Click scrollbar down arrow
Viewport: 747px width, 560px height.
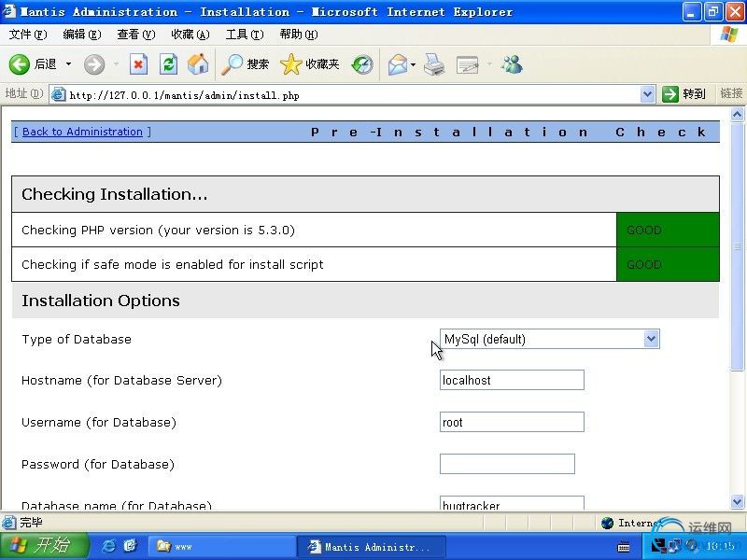[737, 502]
